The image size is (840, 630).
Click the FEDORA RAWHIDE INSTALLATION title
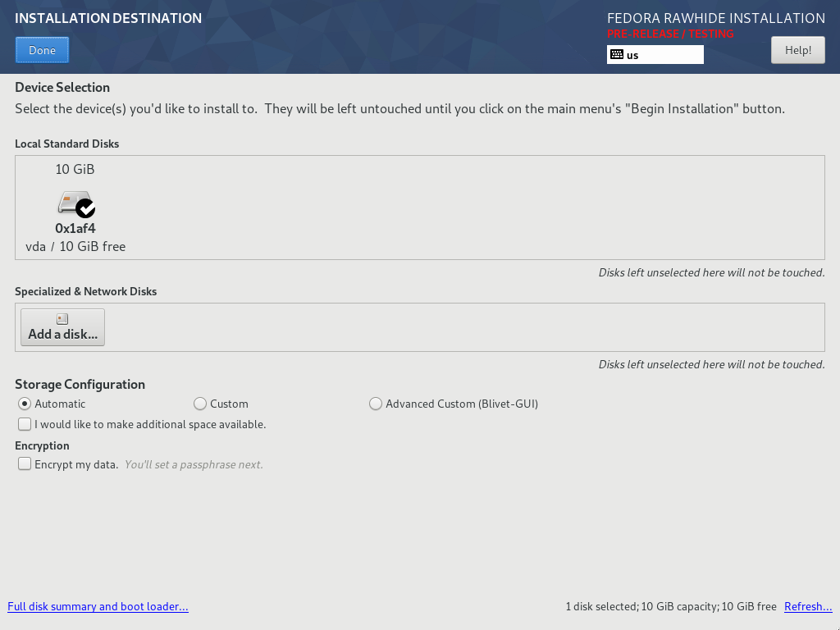pos(716,18)
